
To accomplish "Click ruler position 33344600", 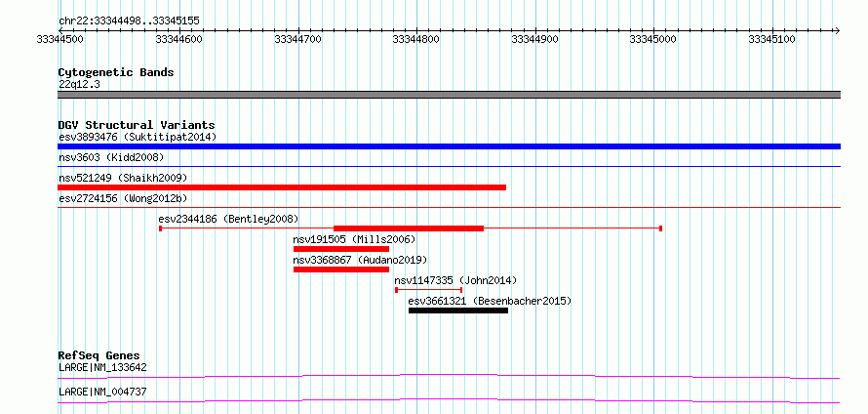I will pyautogui.click(x=179, y=39).
